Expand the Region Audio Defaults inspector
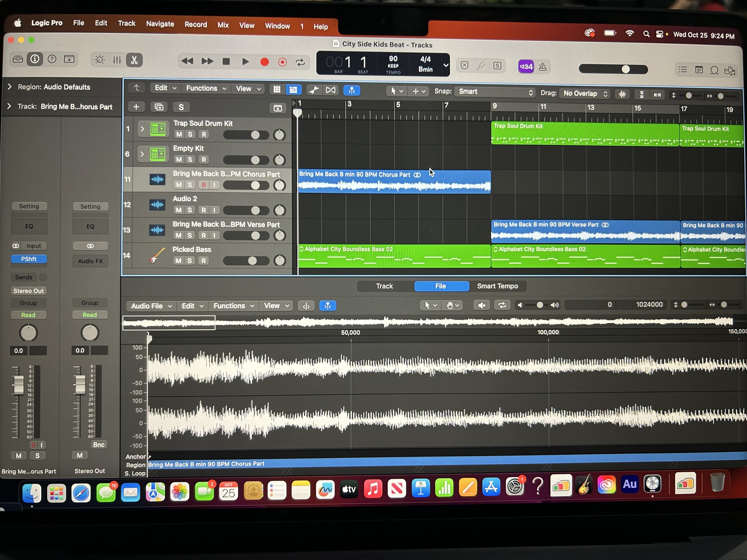The image size is (747, 560). (9, 87)
